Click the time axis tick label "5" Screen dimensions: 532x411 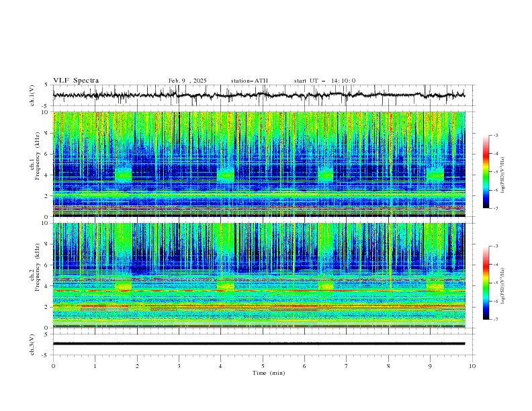coord(263,366)
